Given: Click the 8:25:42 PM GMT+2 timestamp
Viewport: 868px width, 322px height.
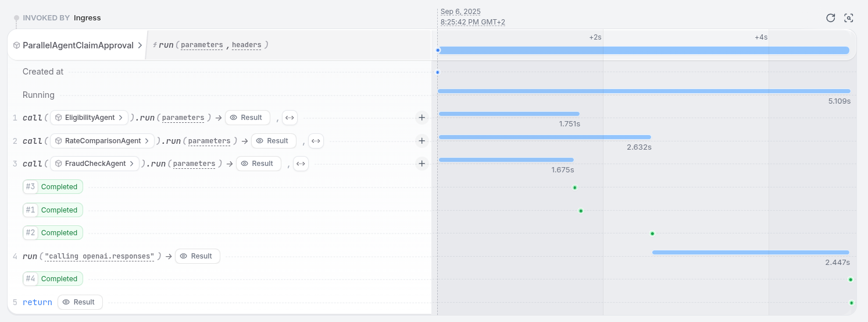Looking at the screenshot, I should point(473,22).
